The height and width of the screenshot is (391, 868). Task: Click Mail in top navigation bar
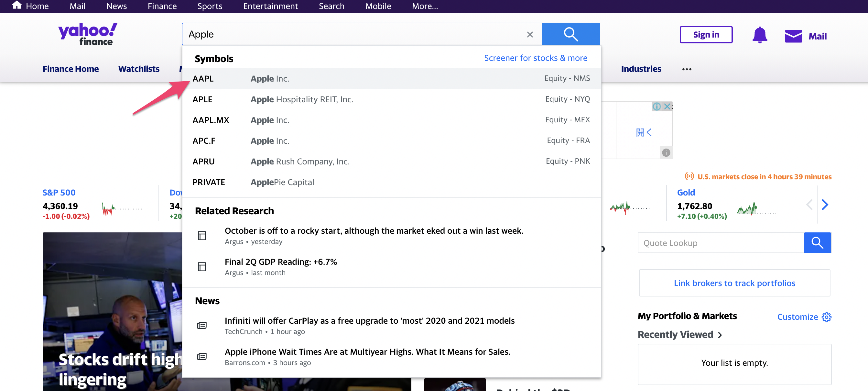pyautogui.click(x=77, y=6)
